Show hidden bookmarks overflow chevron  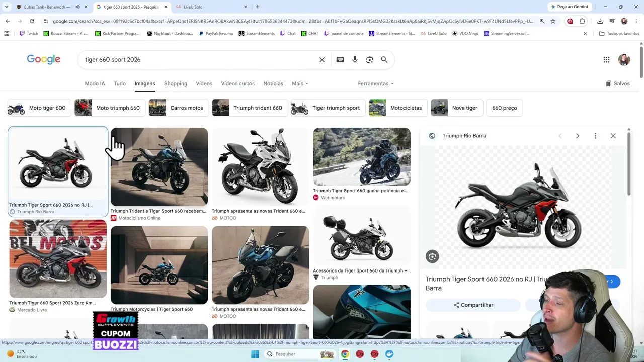585,34
